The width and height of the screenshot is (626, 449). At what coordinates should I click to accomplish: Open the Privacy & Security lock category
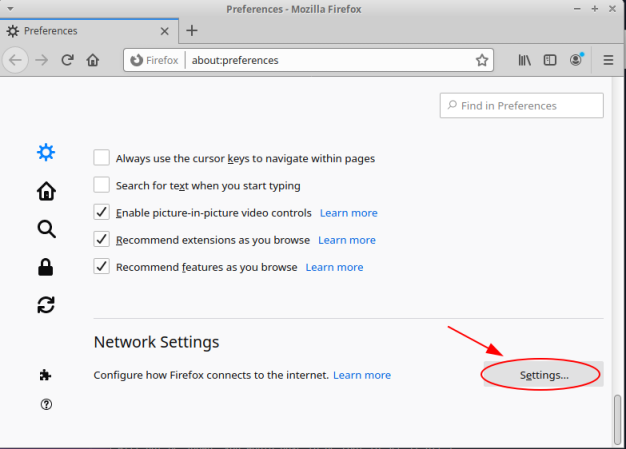[46, 267]
